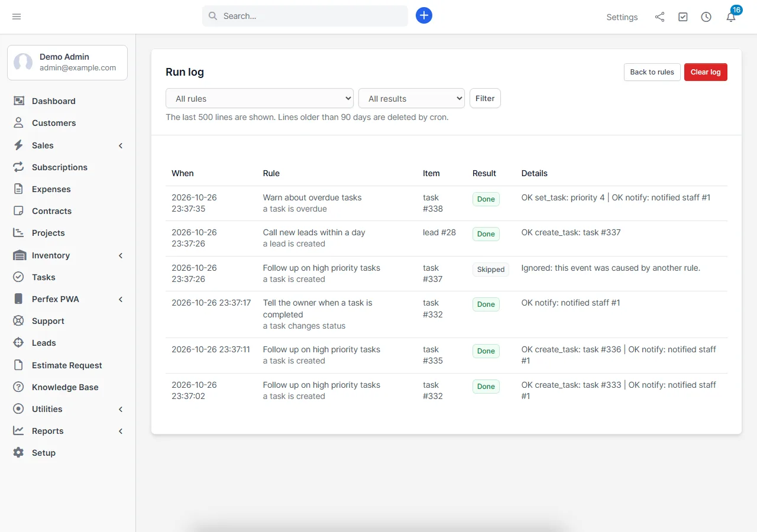This screenshot has height=532, width=757.
Task: Toggle the hamburger sidebar menu
Action: coord(17,17)
